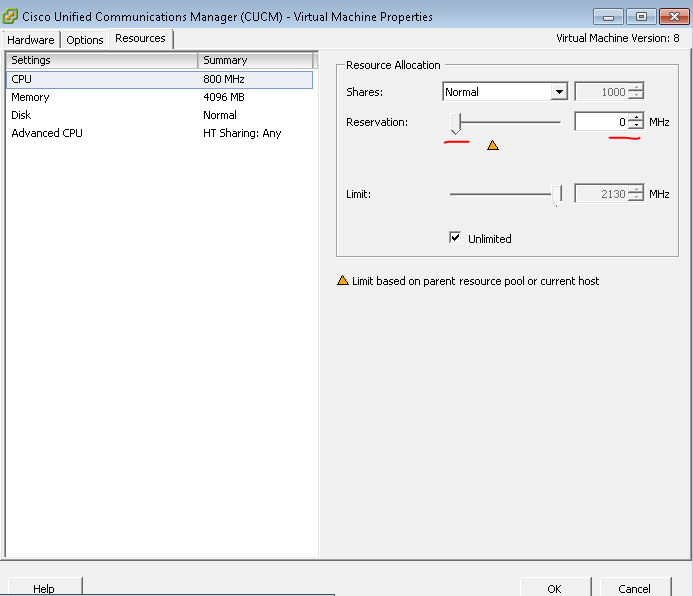Click the Limit slider handle
The width and height of the screenshot is (693, 596).
pyautogui.click(x=557, y=195)
